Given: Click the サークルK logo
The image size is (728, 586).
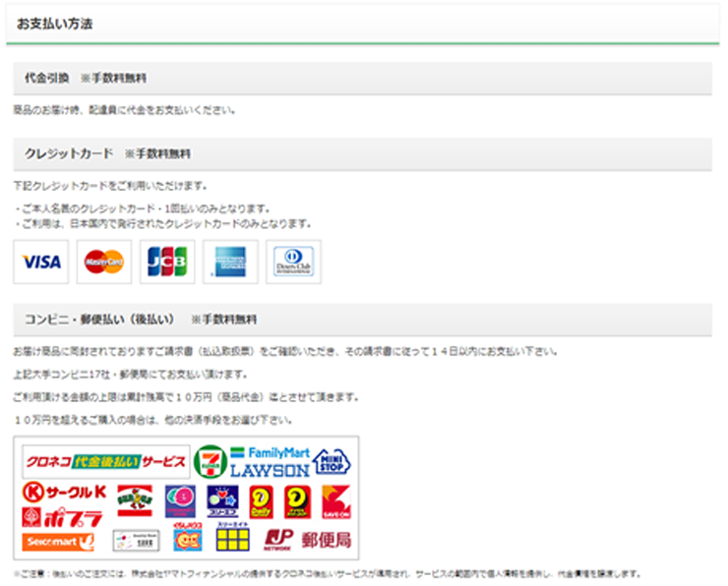Looking at the screenshot, I should 64,492.
